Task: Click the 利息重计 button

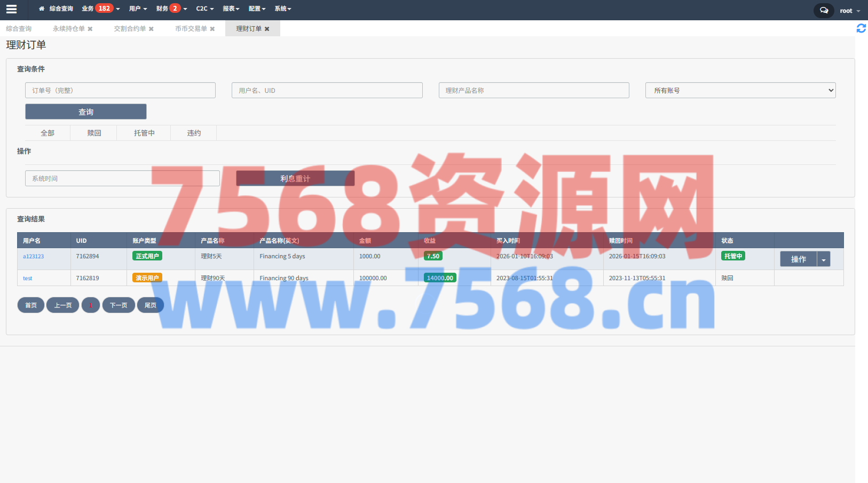Action: (295, 178)
